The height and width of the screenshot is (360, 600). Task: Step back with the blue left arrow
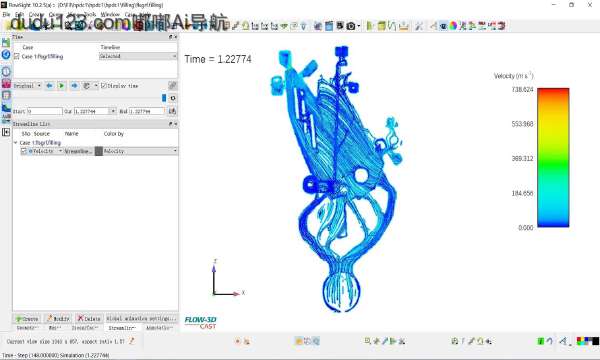click(x=49, y=86)
